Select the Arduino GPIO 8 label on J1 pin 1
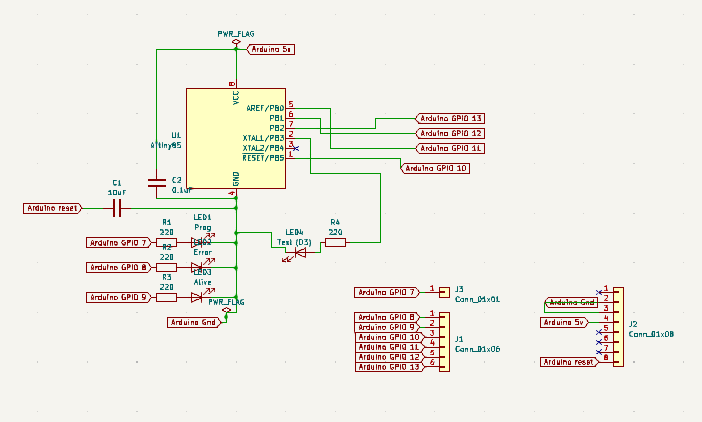The image size is (702, 422). coord(387,317)
